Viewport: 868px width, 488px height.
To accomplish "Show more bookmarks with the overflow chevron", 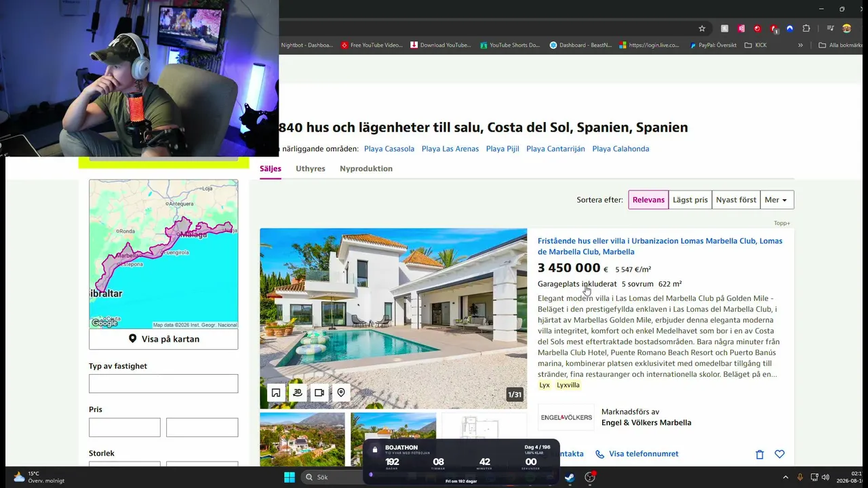I will click(800, 45).
